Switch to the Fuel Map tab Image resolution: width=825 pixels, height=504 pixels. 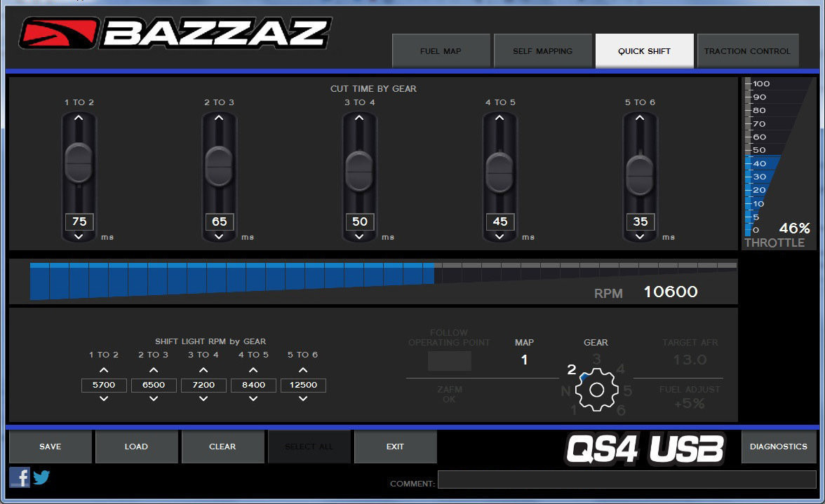click(441, 51)
